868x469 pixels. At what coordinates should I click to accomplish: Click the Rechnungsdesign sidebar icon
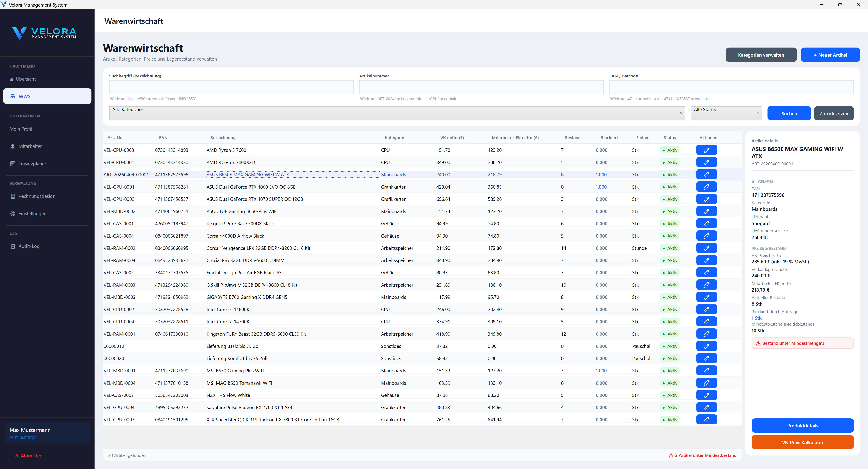click(13, 196)
